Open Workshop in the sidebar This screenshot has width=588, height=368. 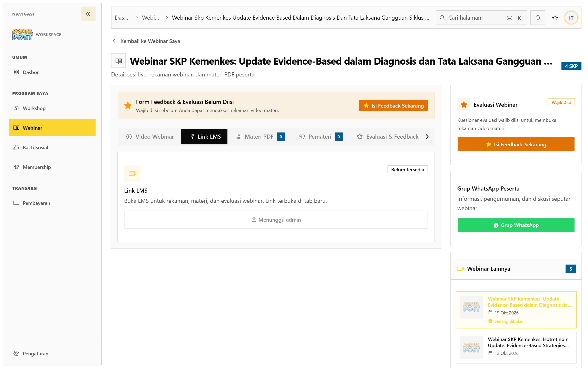pos(52,108)
